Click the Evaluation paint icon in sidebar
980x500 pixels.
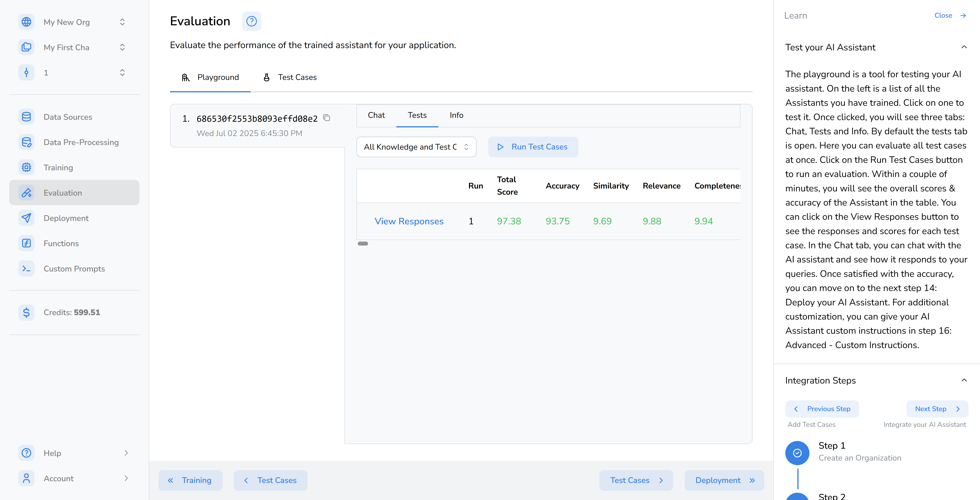click(26, 193)
